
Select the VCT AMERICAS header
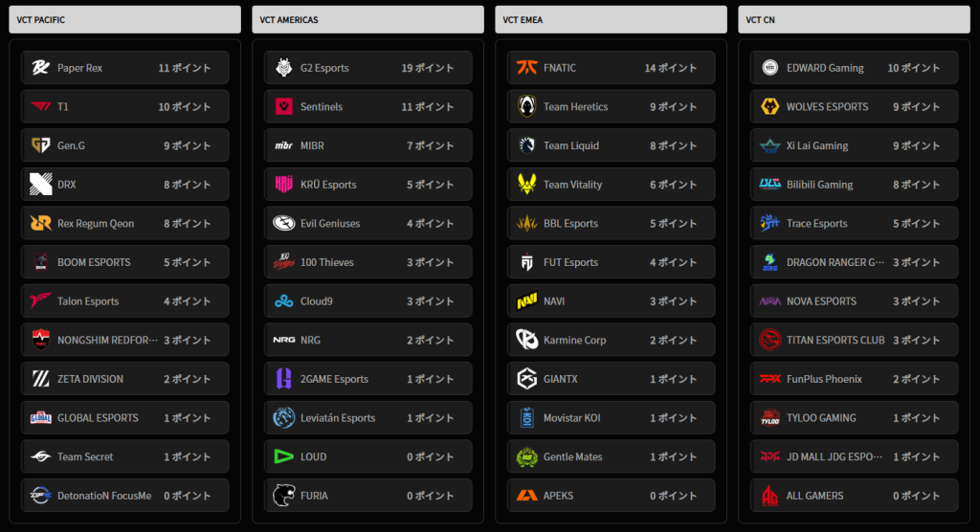pos(368,19)
